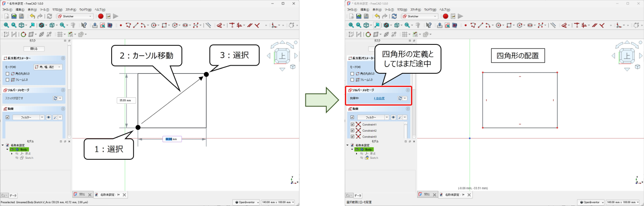Open the 角, 幅, 高さ mode dropdown

[x=48, y=67]
